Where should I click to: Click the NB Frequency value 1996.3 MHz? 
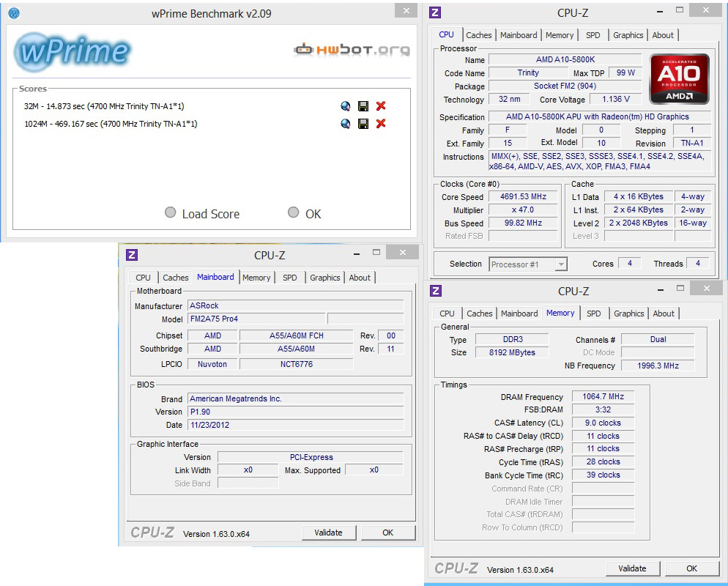point(658,366)
